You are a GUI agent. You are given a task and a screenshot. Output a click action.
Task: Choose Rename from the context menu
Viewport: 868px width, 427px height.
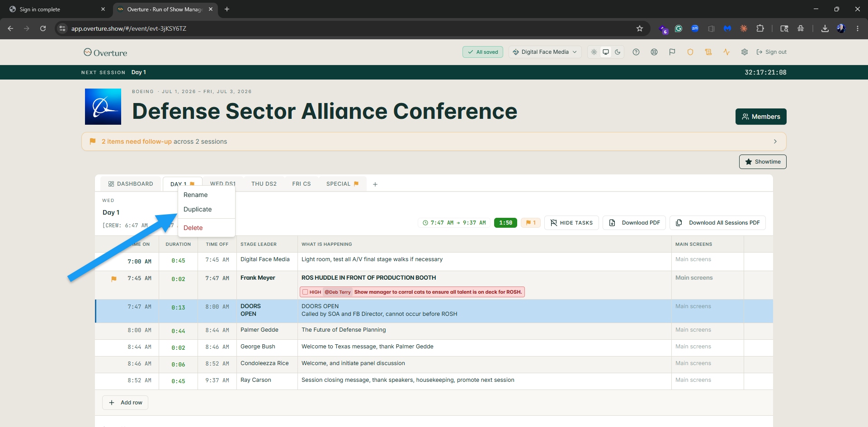(207, 195)
